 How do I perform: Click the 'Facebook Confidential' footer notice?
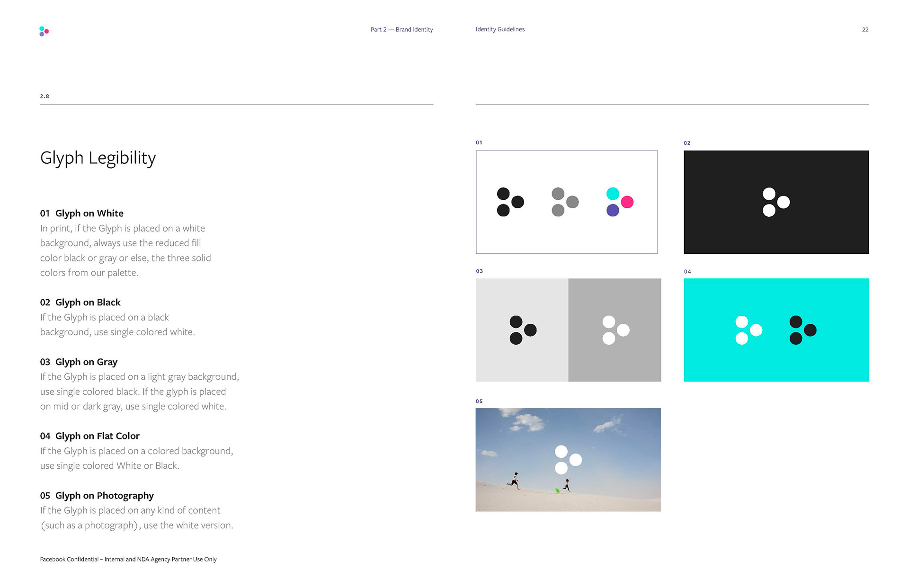tap(128, 559)
